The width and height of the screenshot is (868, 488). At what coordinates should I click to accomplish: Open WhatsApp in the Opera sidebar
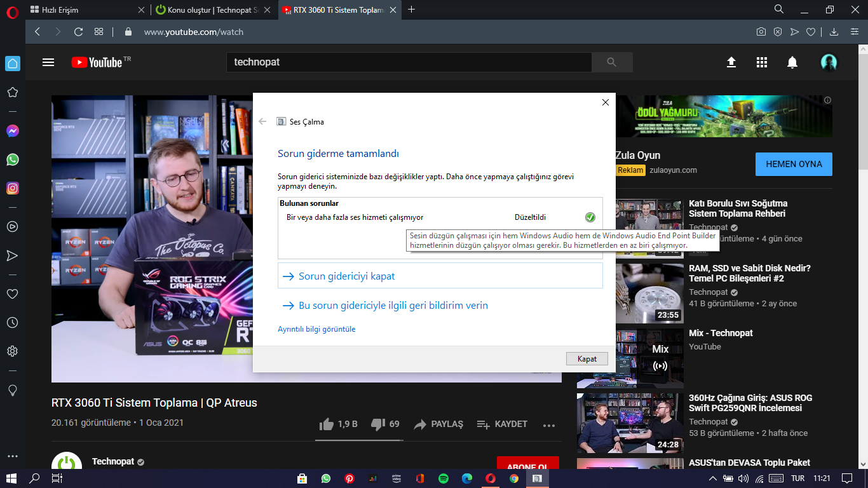coord(13,159)
